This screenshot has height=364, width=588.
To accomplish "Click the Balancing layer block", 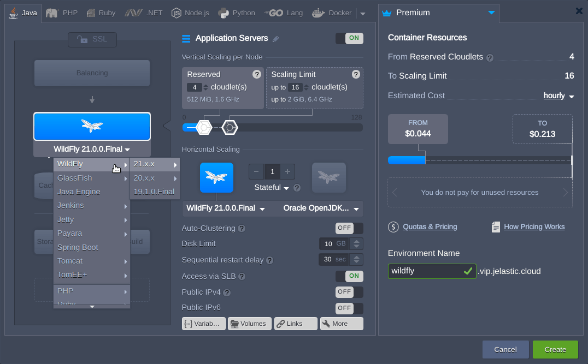I will (92, 73).
